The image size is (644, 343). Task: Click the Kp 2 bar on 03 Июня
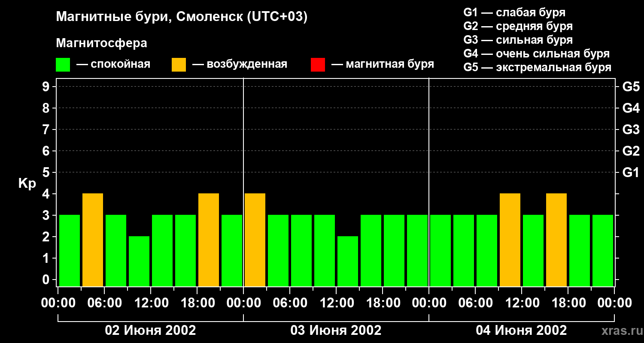[348, 261]
